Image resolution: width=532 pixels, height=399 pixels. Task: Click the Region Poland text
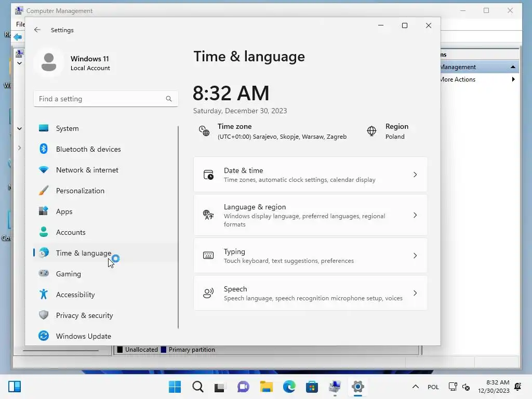pyautogui.click(x=395, y=137)
